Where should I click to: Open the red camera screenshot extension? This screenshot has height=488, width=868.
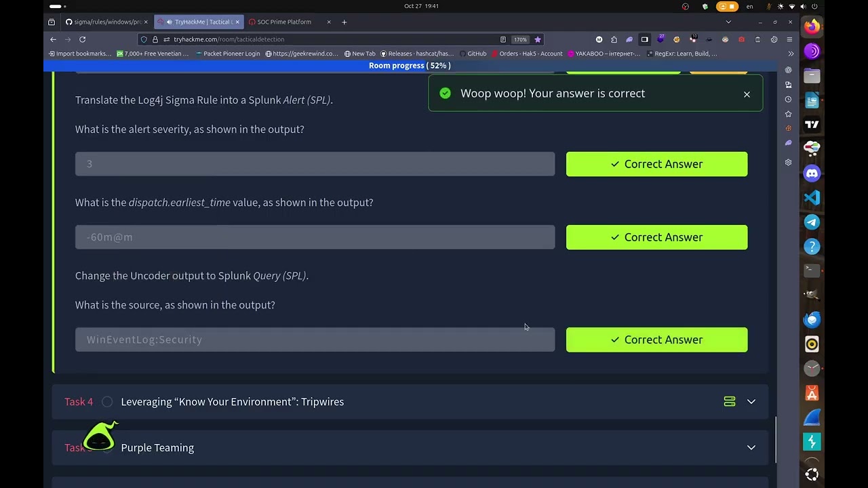741,39
